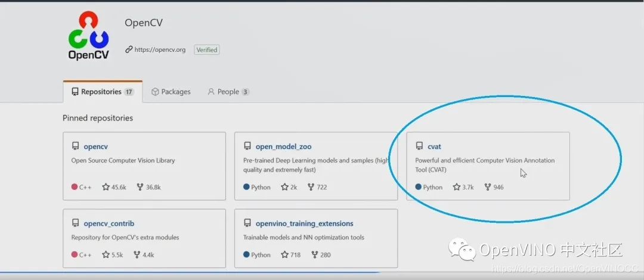The height and width of the screenshot is (280, 644).
Task: Click the 3.7k star icon on cvat
Action: (456, 187)
